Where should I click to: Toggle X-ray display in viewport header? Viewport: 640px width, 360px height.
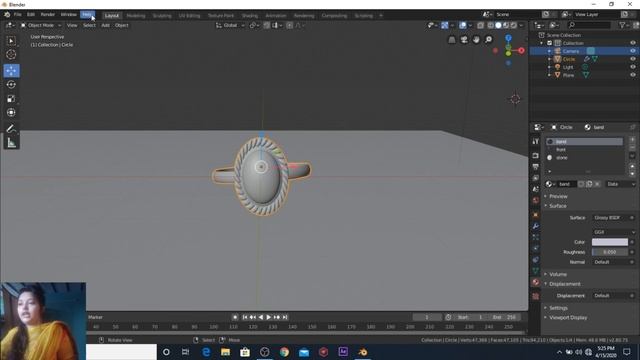click(480, 25)
